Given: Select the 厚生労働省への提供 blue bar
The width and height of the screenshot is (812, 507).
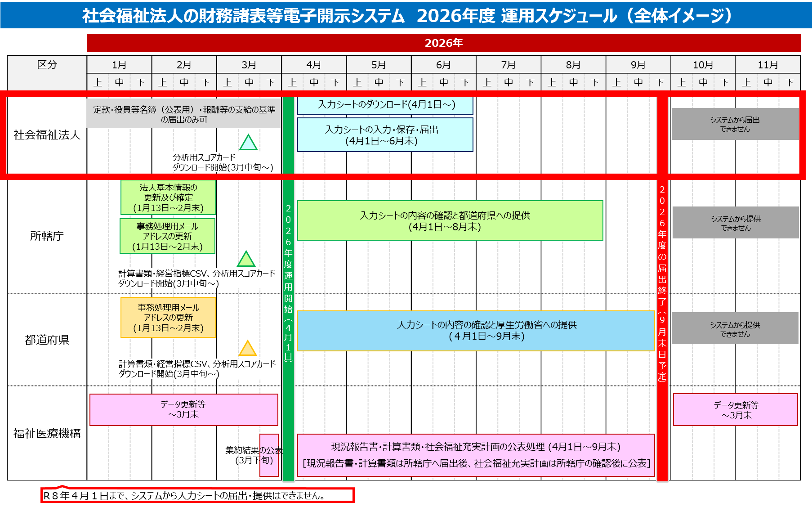Looking at the screenshot, I should coord(476,331).
